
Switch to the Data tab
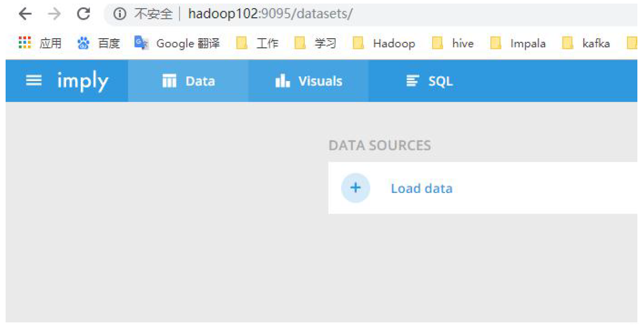click(x=188, y=81)
